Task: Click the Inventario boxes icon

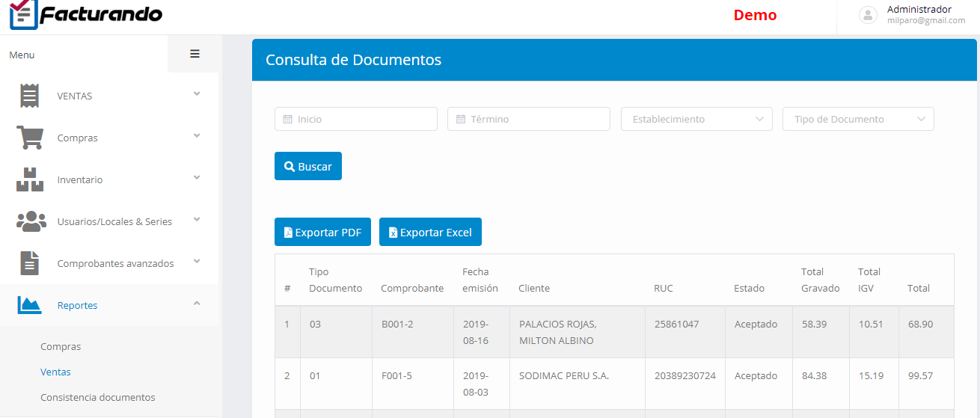Action: click(x=30, y=179)
